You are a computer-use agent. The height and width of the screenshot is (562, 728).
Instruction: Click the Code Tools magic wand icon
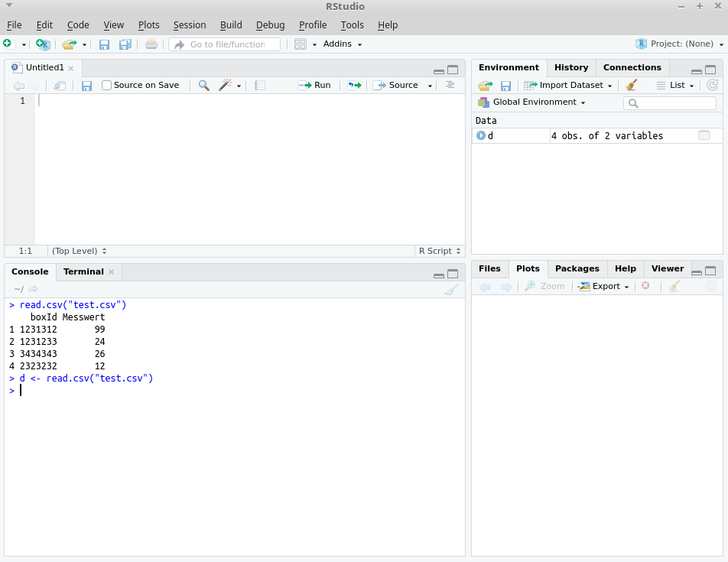pos(225,85)
